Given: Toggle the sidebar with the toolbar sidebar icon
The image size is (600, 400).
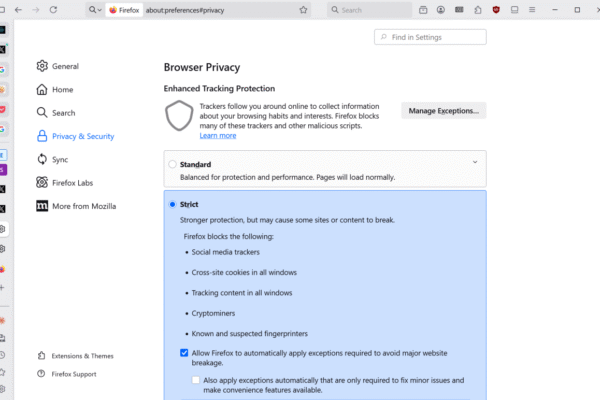Looking at the screenshot, I should click(x=515, y=10).
